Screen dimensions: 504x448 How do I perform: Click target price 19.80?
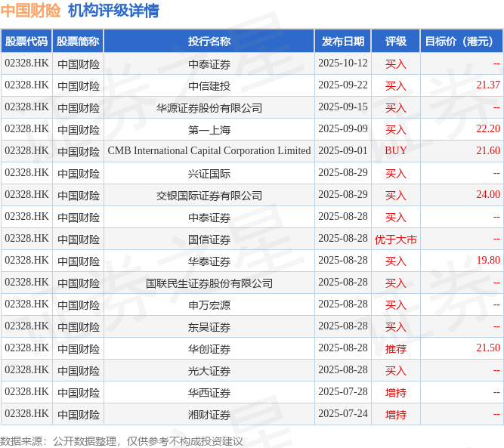[488, 260]
